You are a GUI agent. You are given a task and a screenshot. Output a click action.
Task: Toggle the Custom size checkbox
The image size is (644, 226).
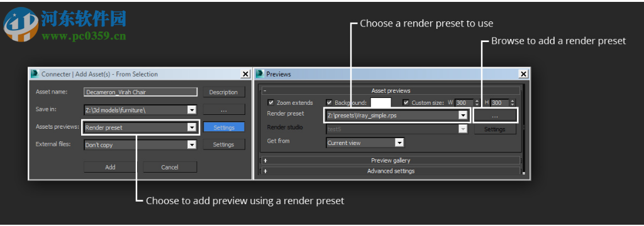406,102
